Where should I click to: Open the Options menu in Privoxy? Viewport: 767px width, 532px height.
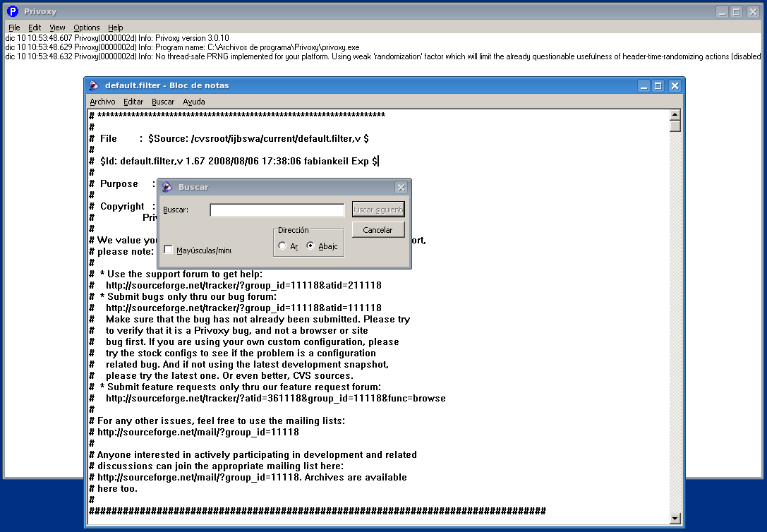point(87,28)
